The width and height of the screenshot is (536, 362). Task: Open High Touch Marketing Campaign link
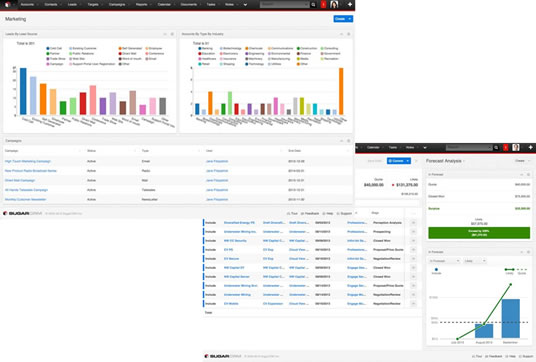click(x=28, y=161)
